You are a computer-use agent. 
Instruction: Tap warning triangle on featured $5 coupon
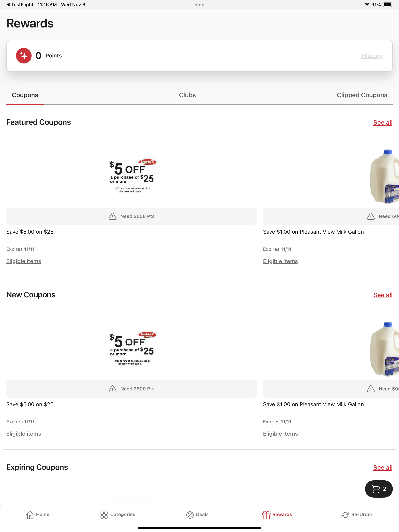(x=113, y=216)
